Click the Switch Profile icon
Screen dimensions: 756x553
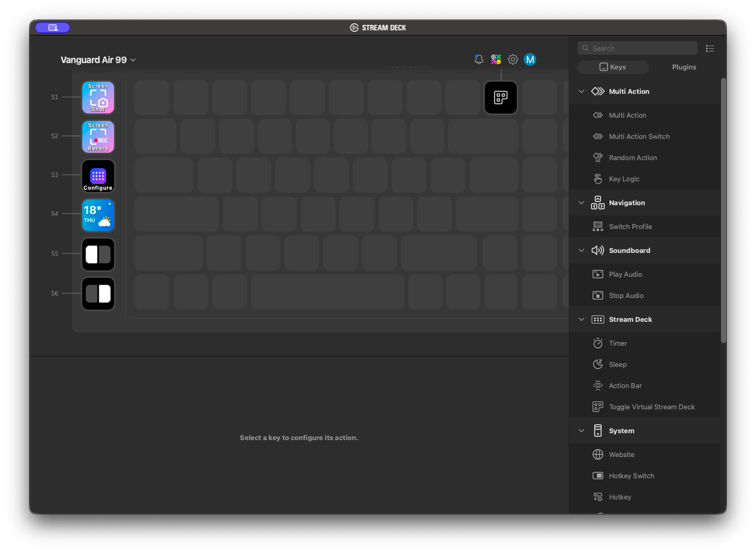pos(598,226)
